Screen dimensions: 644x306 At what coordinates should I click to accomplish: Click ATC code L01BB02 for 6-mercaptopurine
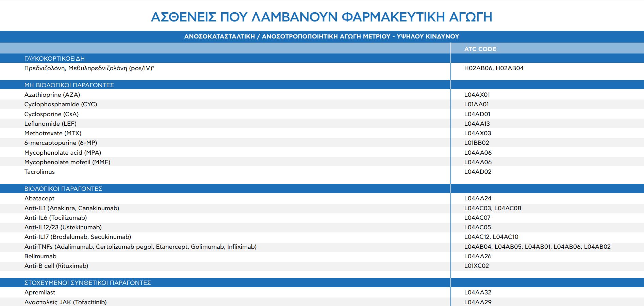coord(477,143)
